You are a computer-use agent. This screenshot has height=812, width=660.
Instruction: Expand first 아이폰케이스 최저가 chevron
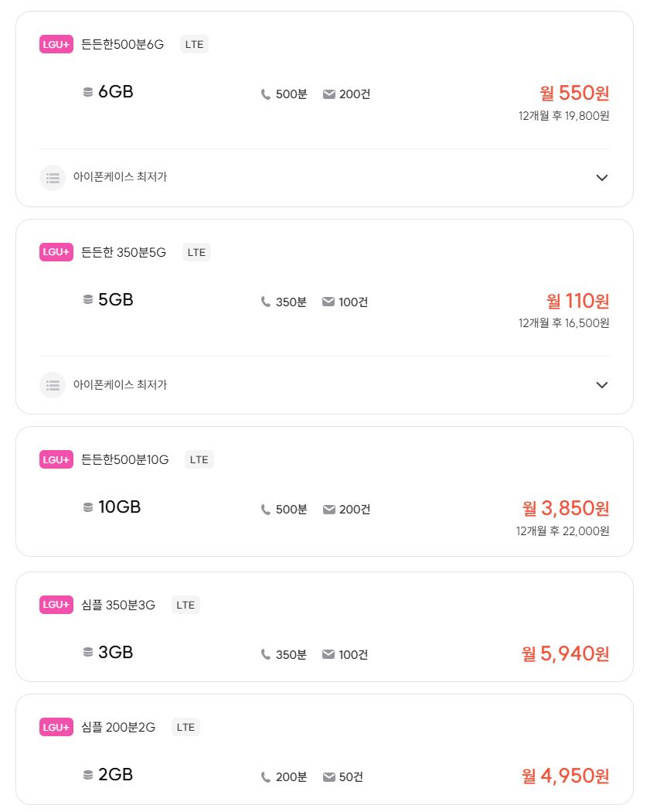[x=602, y=178]
